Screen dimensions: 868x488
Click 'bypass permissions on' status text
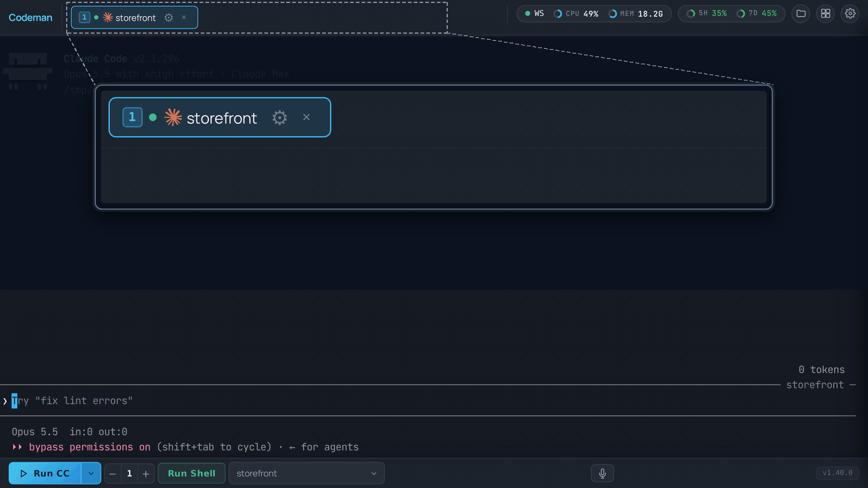coord(90,447)
